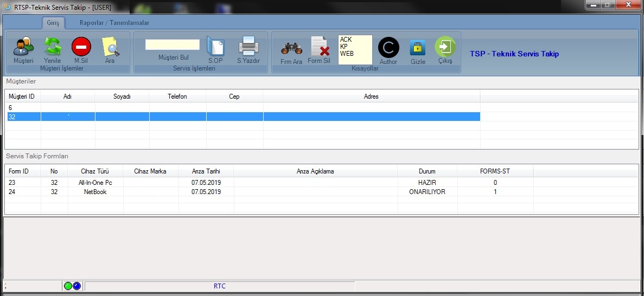Click the Müşteri Bul input field
Image resolution: width=644 pixels, height=296 pixels.
click(173, 45)
